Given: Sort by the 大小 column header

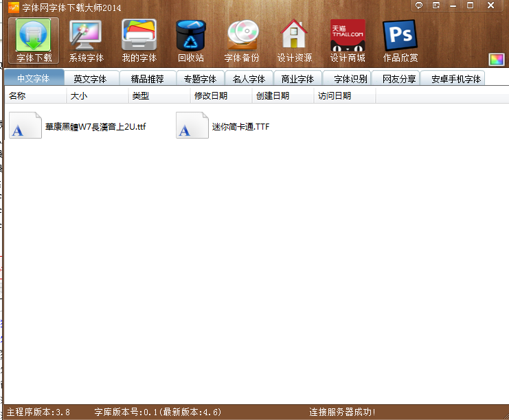Looking at the screenshot, I should click(x=98, y=95).
